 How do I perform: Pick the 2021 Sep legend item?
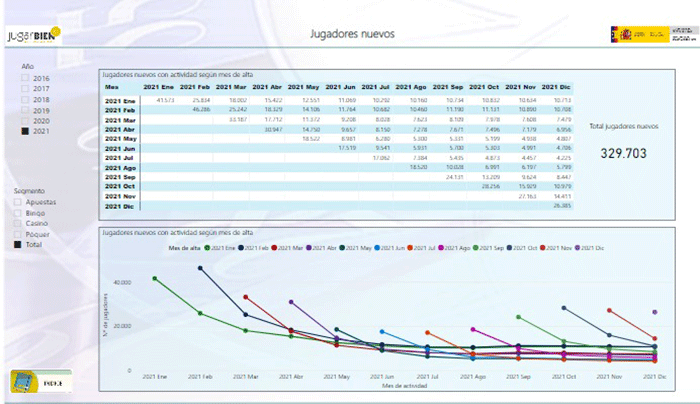coord(488,248)
